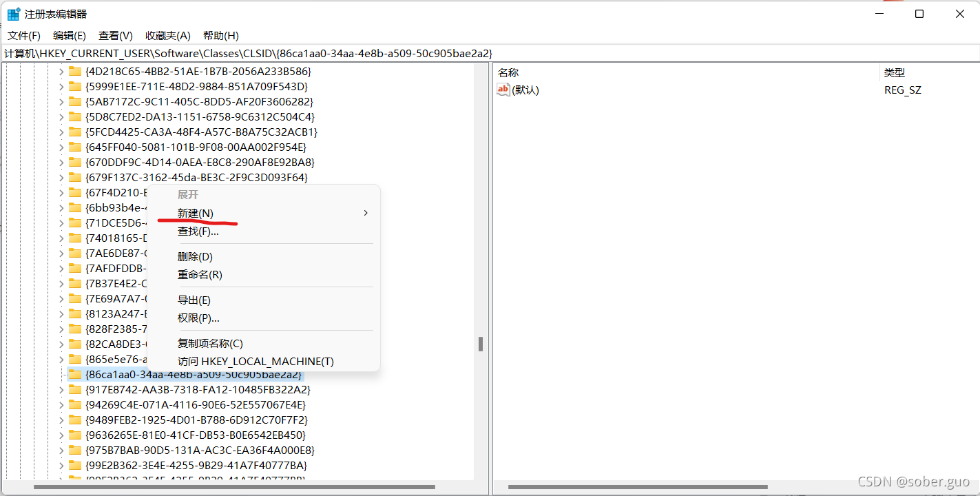Click folder icon of {679F137C-3162-45da-BE3C-2F9C3D093F64}
This screenshot has height=496, width=980.
[75, 177]
